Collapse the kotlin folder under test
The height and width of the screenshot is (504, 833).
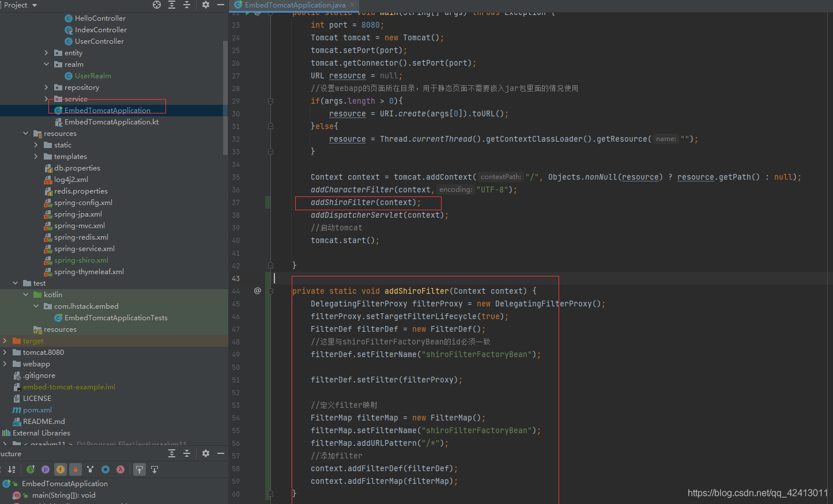click(26, 295)
